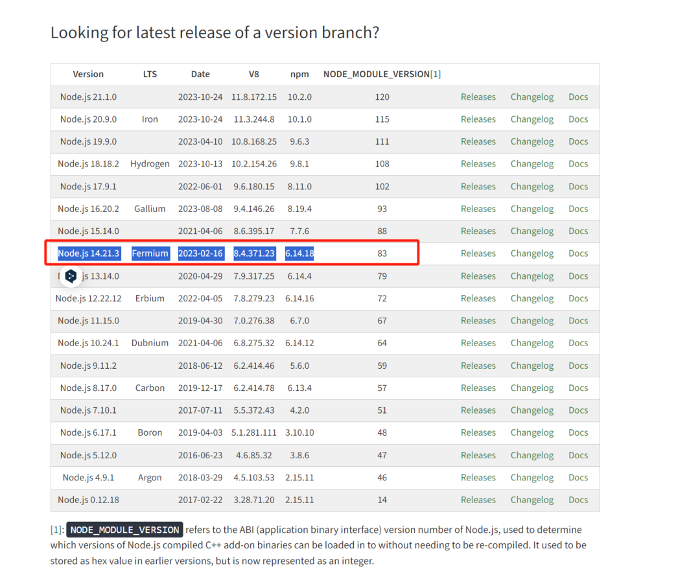Open Releases link for Node.js 6.17.1
Viewport: 700px width, 588px height.
point(478,433)
